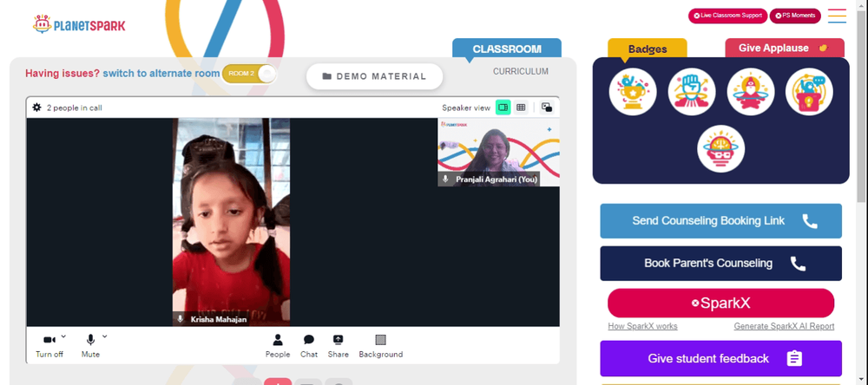This screenshot has width=868, height=385.
Task: Click Send Counseling Booking Link
Action: click(720, 221)
